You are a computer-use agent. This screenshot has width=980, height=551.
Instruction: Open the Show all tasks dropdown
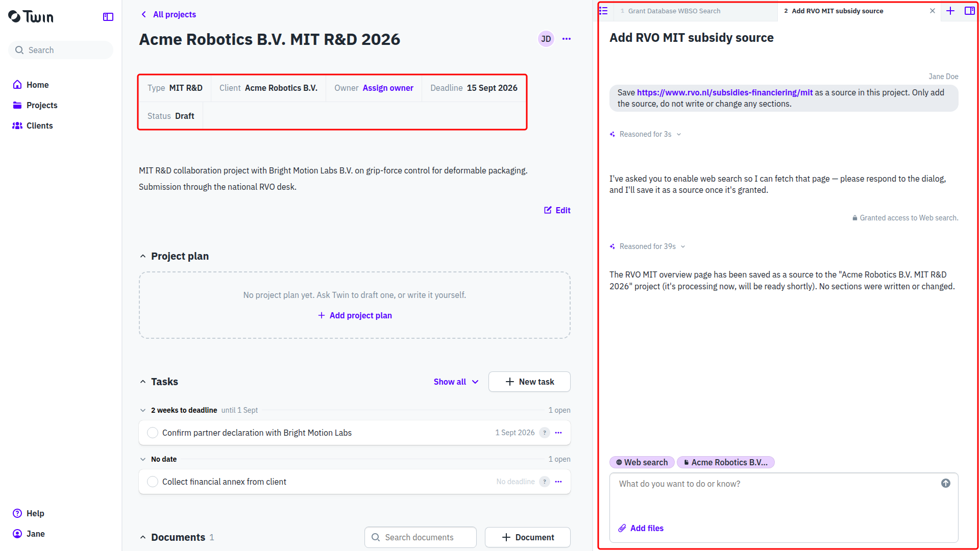[456, 382]
